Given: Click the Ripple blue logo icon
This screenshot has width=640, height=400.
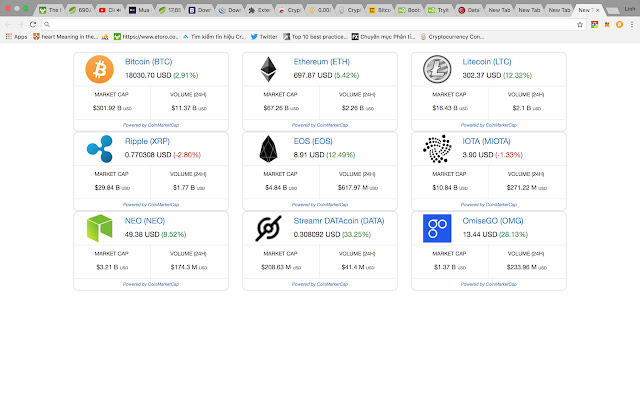Looking at the screenshot, I should point(100,149).
